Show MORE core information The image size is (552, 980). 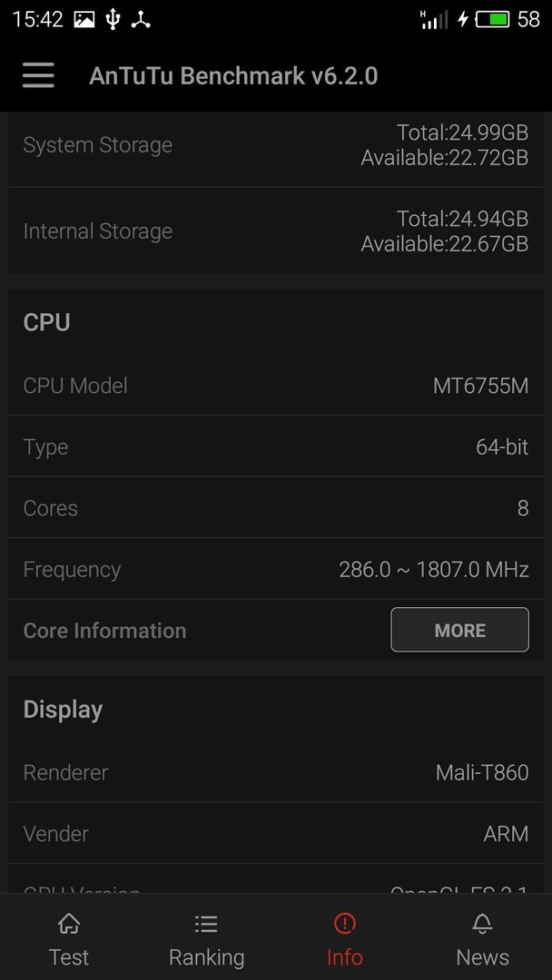(x=459, y=630)
